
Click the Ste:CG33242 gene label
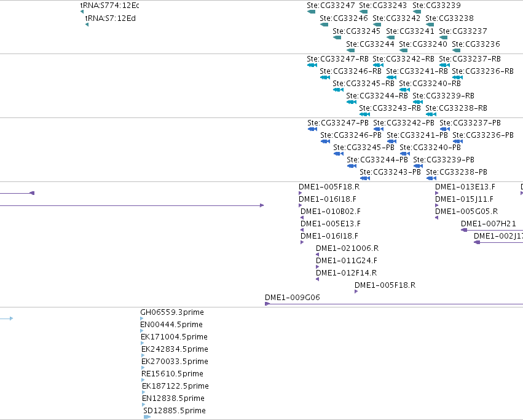coord(396,18)
